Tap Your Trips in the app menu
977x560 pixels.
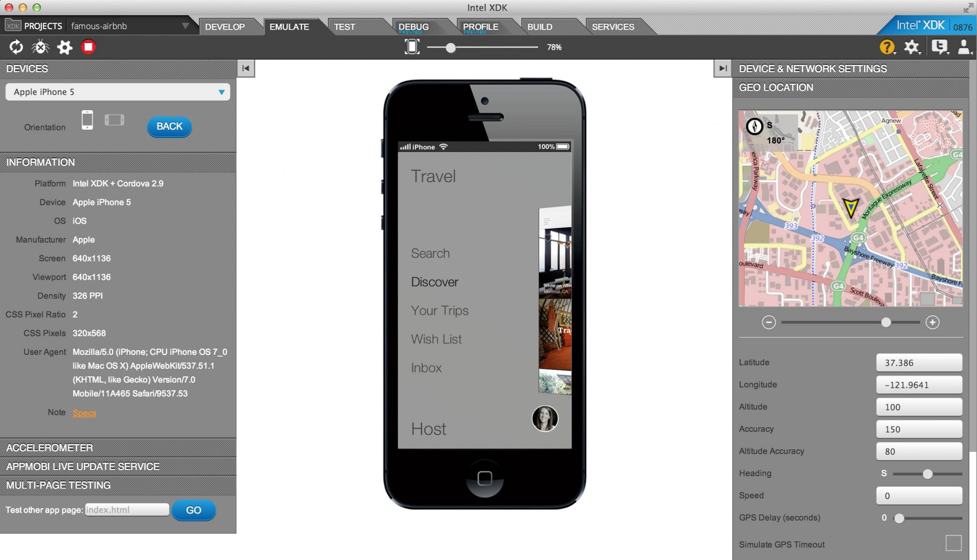tap(440, 311)
